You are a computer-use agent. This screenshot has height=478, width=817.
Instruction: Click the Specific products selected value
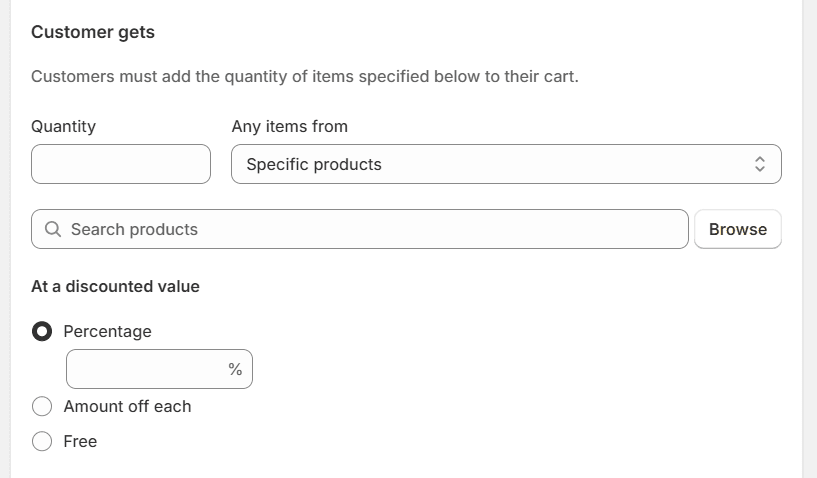pyautogui.click(x=314, y=164)
